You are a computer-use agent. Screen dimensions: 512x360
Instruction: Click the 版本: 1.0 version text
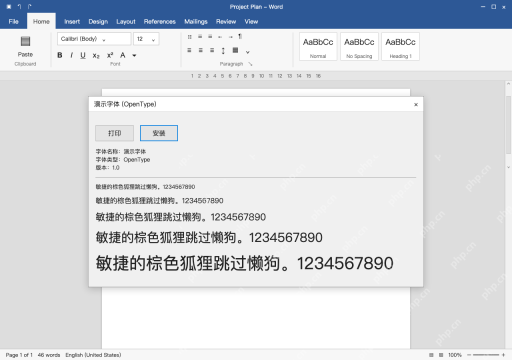pos(107,168)
